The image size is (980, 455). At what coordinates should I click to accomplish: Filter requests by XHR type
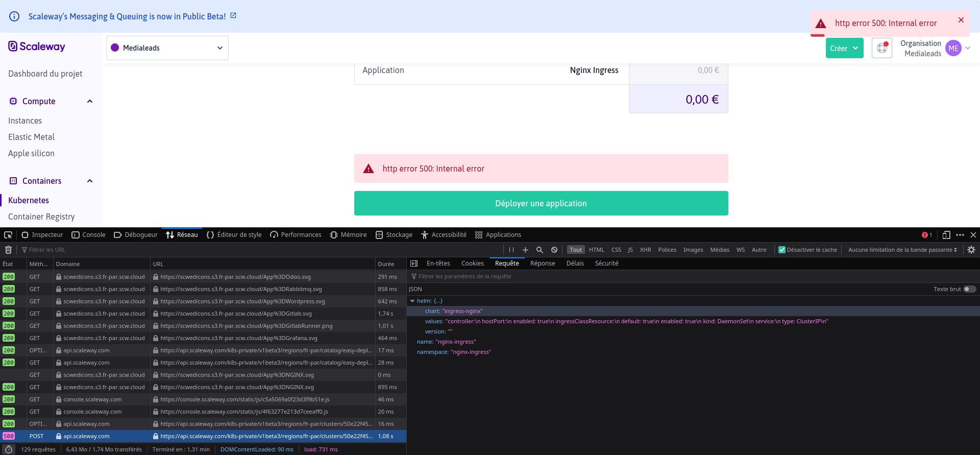tap(646, 250)
